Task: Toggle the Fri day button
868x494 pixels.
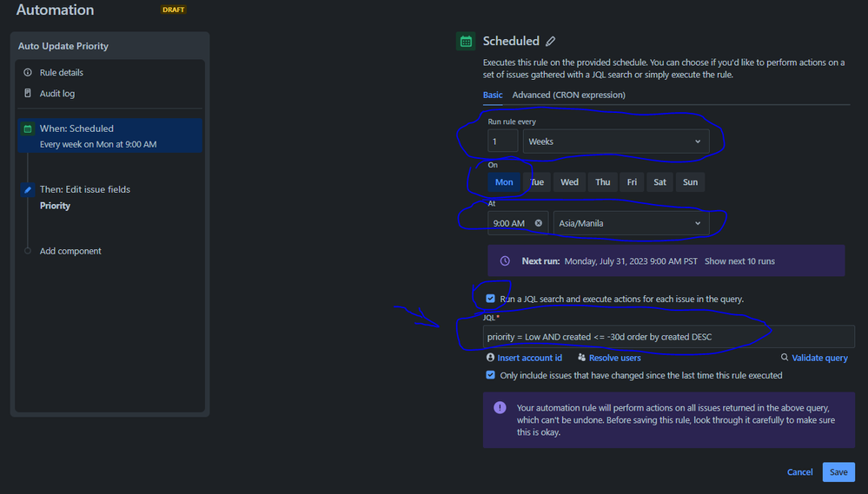Action: click(632, 182)
